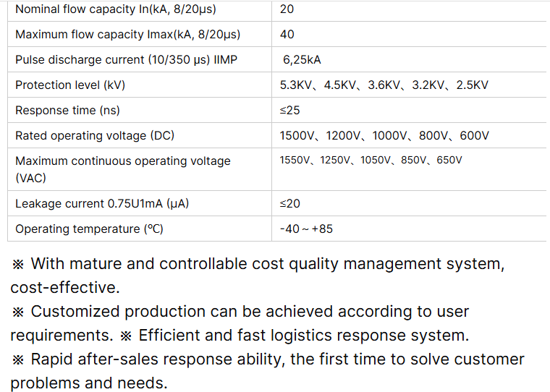This screenshot has height=392, width=550.
Task: Click the 5.3KV protection level value
Action: click(296, 85)
